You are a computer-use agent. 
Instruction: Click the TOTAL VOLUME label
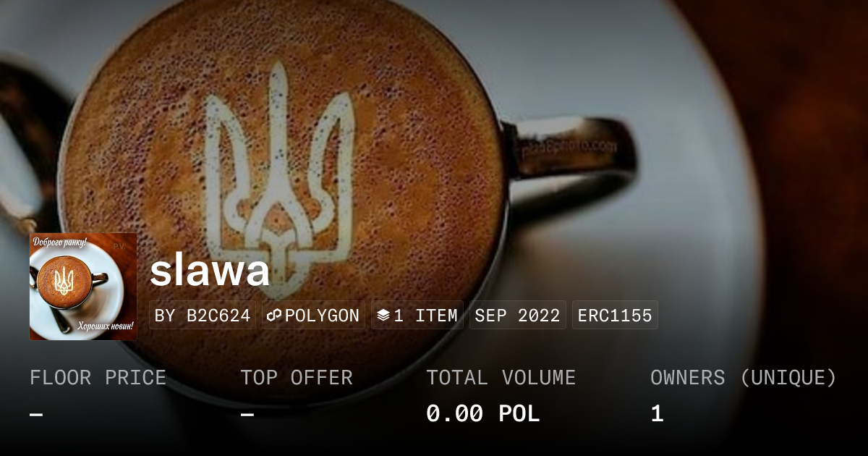coord(501,378)
